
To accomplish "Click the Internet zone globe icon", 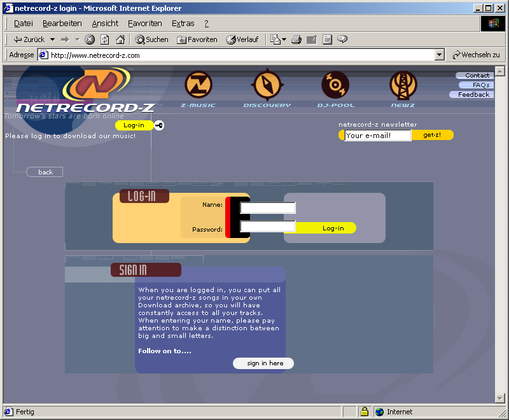I will (379, 412).
